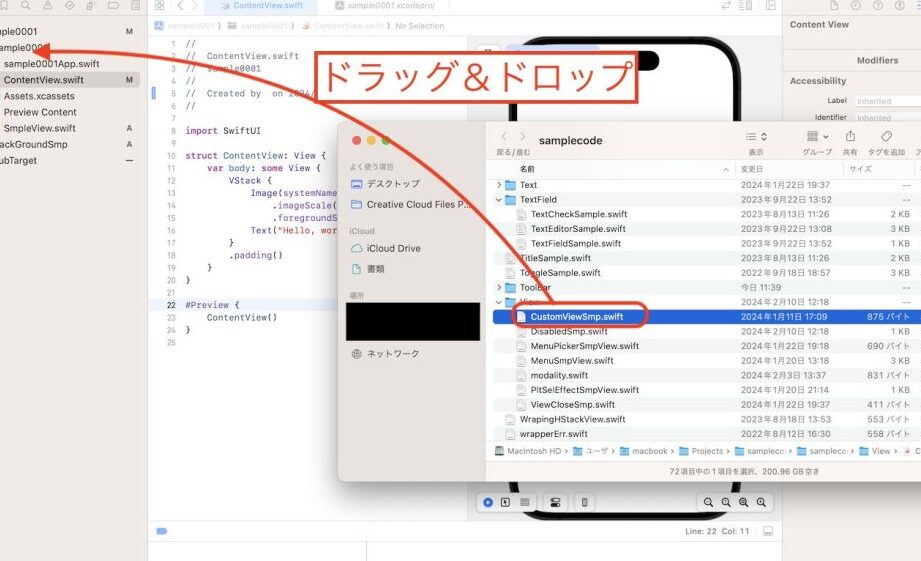Click the Finder Share icon
Image resolution: width=921 pixels, height=561 pixels.
[x=850, y=137]
